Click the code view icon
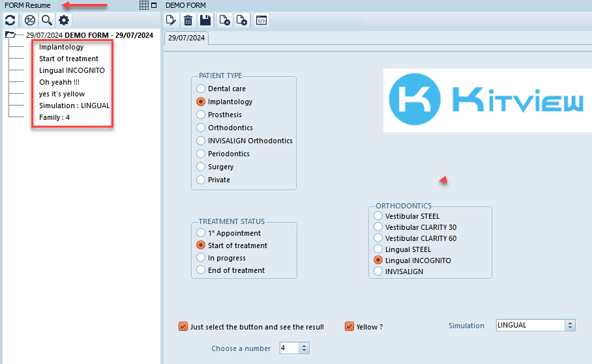 (x=261, y=20)
